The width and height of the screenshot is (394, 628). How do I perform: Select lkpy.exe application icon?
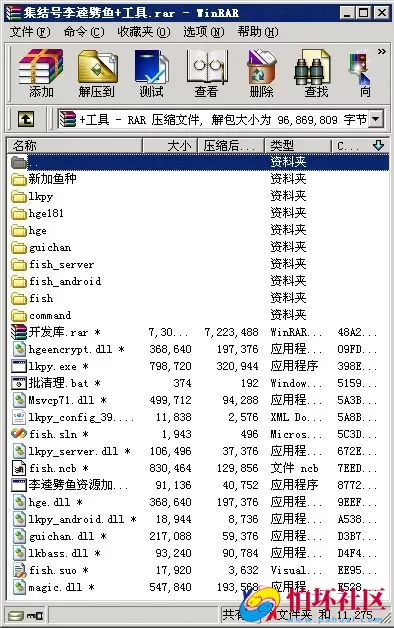pos(19,366)
